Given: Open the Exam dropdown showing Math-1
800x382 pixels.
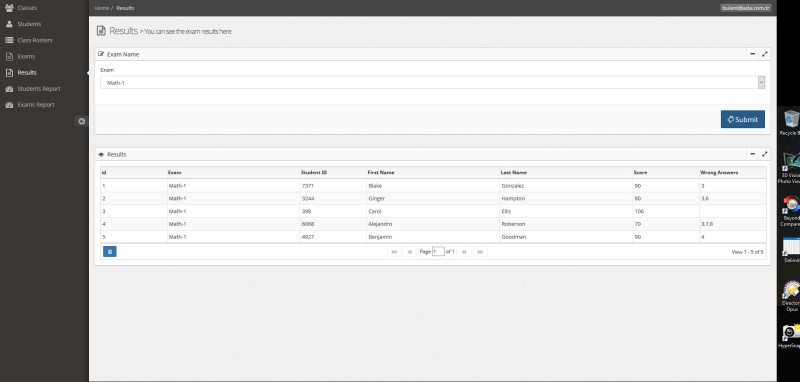Looking at the screenshot, I should pyautogui.click(x=432, y=83).
